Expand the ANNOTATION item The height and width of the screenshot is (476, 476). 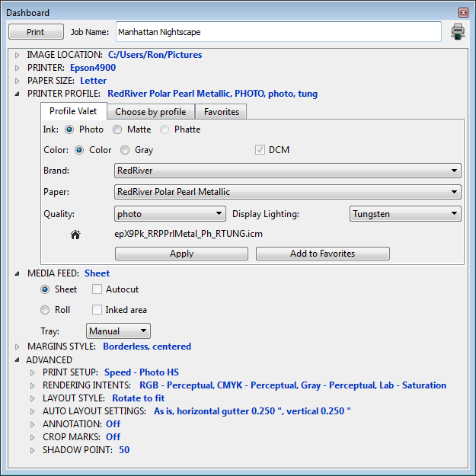(32, 424)
